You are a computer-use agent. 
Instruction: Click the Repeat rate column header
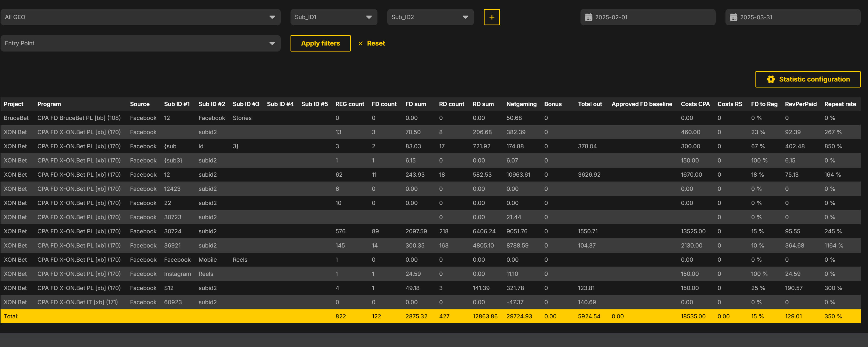click(840, 104)
